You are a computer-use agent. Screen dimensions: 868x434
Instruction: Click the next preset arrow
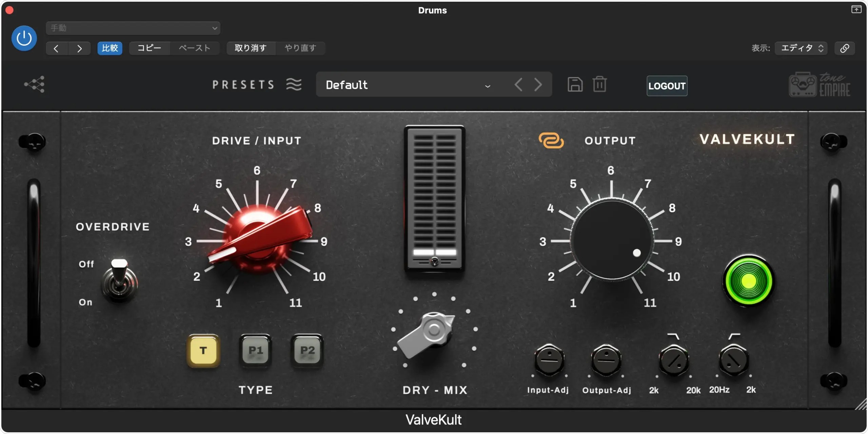[538, 84]
